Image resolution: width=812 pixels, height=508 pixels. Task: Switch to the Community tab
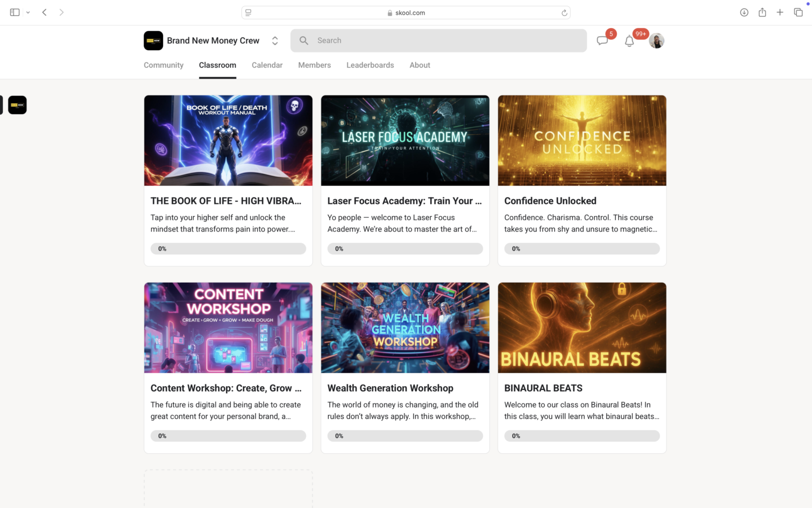(164, 65)
